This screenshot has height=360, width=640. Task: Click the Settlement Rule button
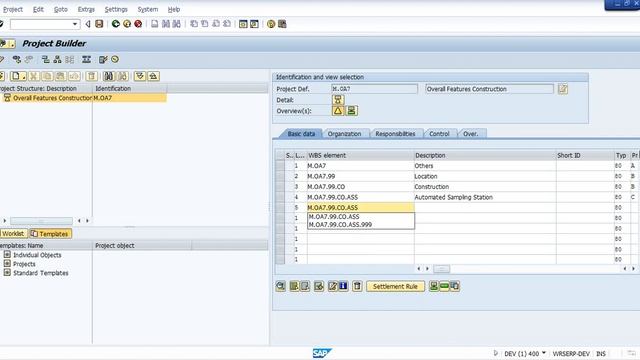pos(395,287)
